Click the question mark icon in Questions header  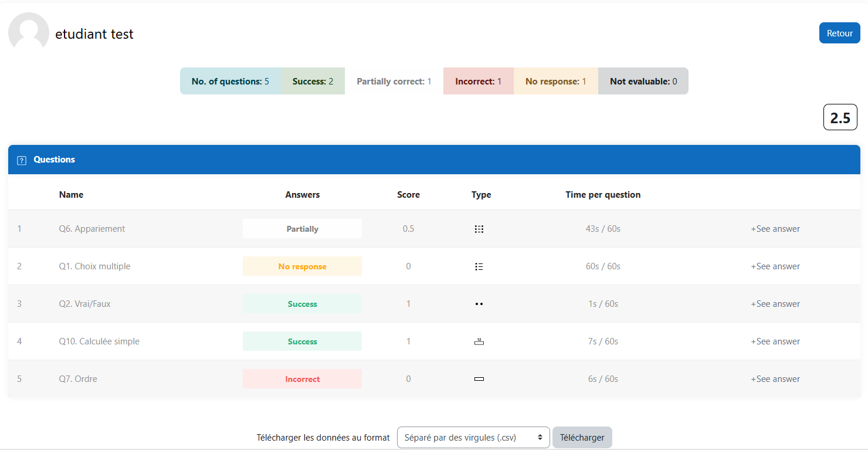coord(22,160)
